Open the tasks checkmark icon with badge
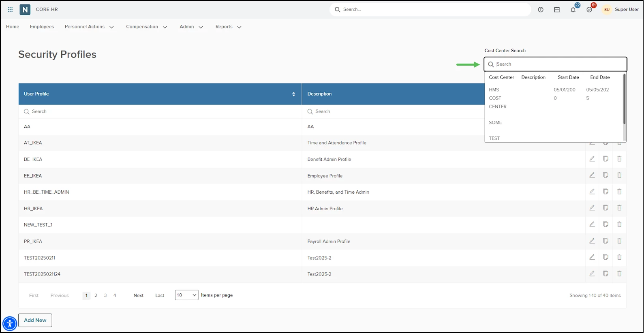The image size is (644, 333). [589, 10]
